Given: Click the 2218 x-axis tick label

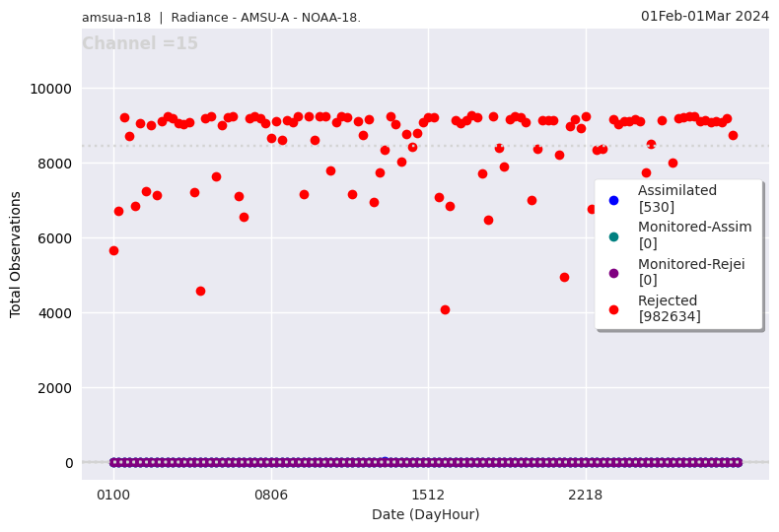Looking at the screenshot, I should click(586, 495).
